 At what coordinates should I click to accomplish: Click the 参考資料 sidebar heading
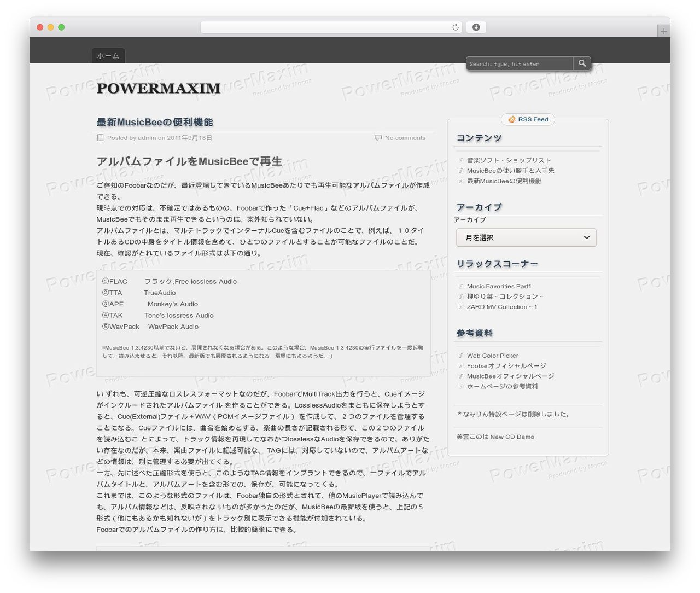(475, 333)
